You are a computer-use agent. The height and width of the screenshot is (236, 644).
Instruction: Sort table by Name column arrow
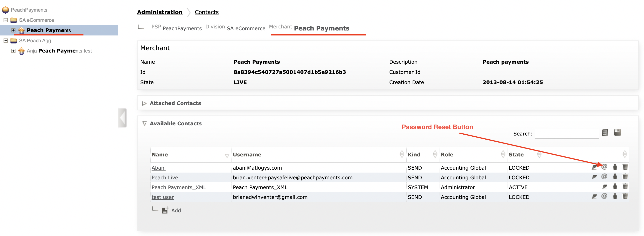(x=227, y=156)
